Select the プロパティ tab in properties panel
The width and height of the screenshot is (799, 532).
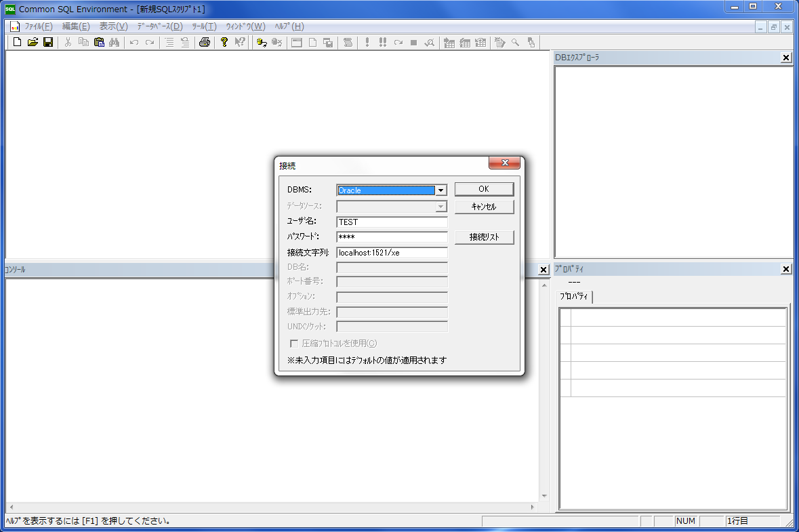click(574, 297)
